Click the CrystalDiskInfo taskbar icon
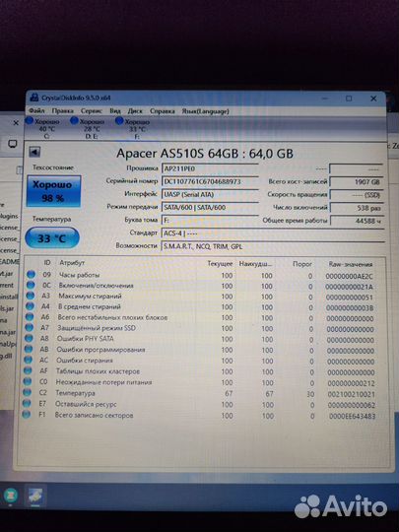The width and height of the screenshot is (399, 532). click(35, 496)
